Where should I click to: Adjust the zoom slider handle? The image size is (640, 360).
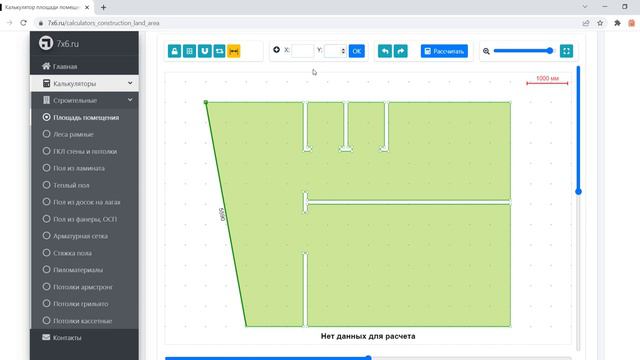(x=550, y=51)
